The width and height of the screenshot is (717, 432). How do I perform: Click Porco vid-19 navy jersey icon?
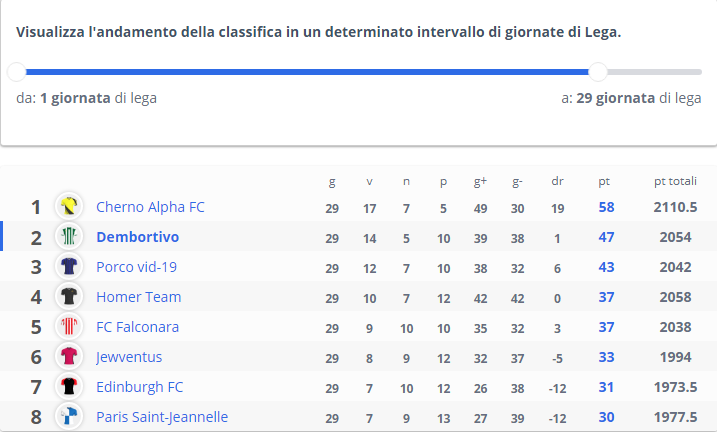[x=69, y=266]
